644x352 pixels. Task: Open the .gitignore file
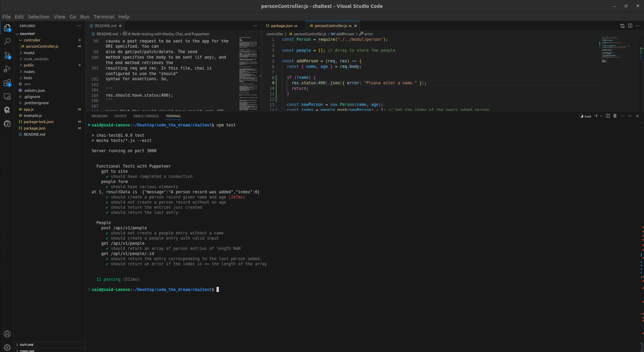[x=49, y=97]
